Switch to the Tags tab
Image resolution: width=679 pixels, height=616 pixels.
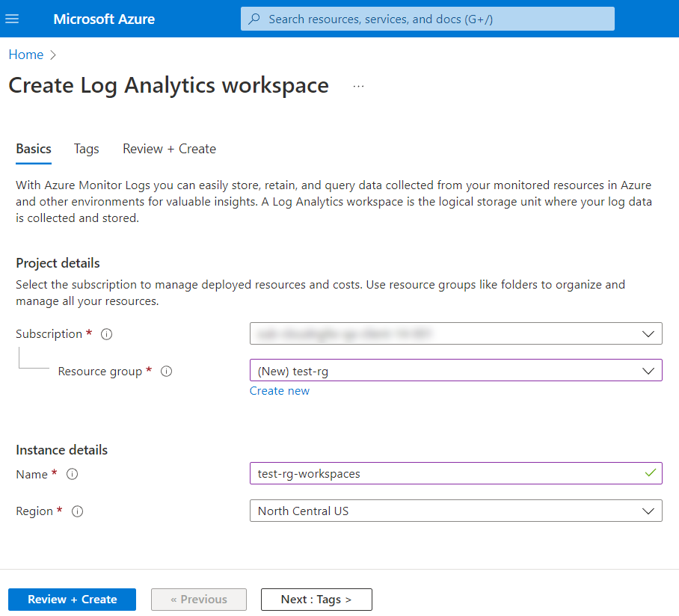pyautogui.click(x=86, y=149)
